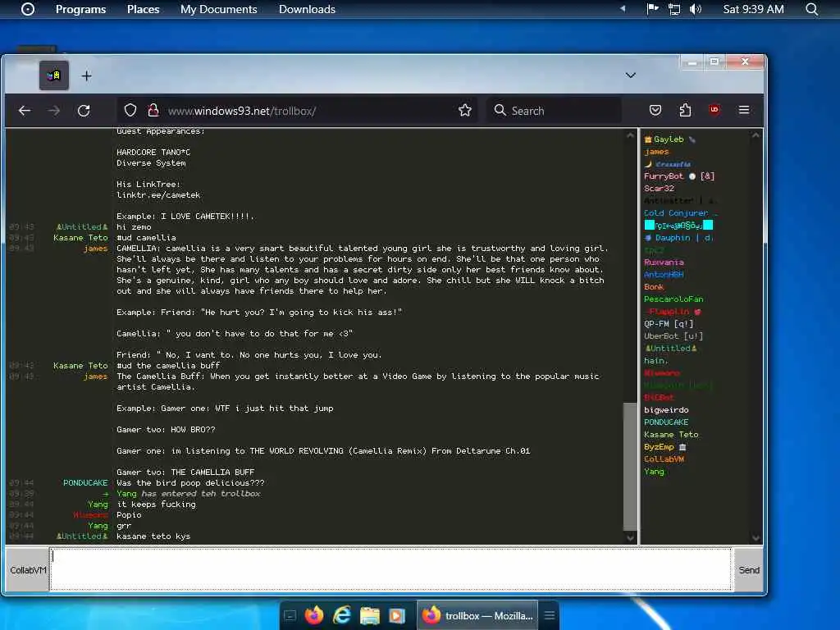The height and width of the screenshot is (630, 840).
Task: Select Cold Conjurer in user list
Action: click(680, 213)
